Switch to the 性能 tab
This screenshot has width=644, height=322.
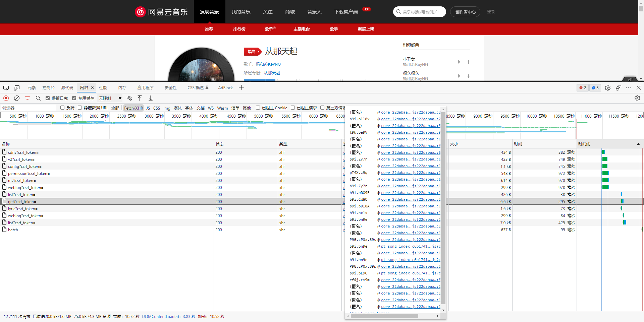[103, 88]
